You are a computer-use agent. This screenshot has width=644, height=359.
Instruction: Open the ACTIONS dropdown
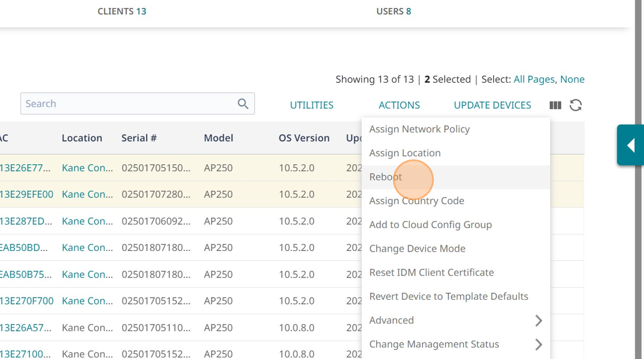point(399,106)
